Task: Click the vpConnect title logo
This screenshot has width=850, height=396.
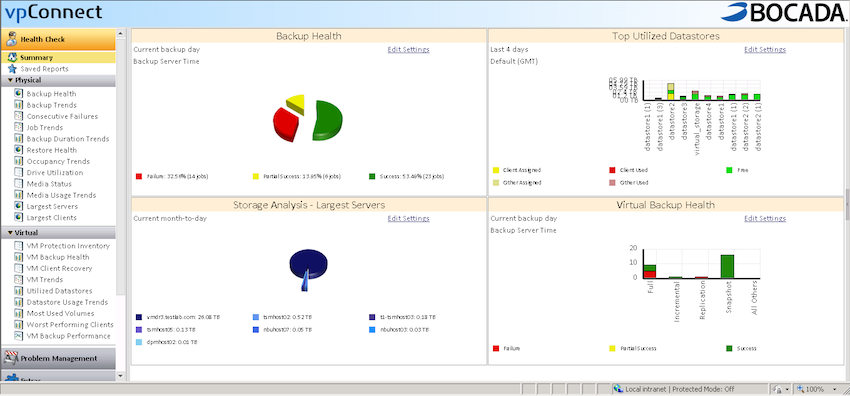Action: point(53,12)
